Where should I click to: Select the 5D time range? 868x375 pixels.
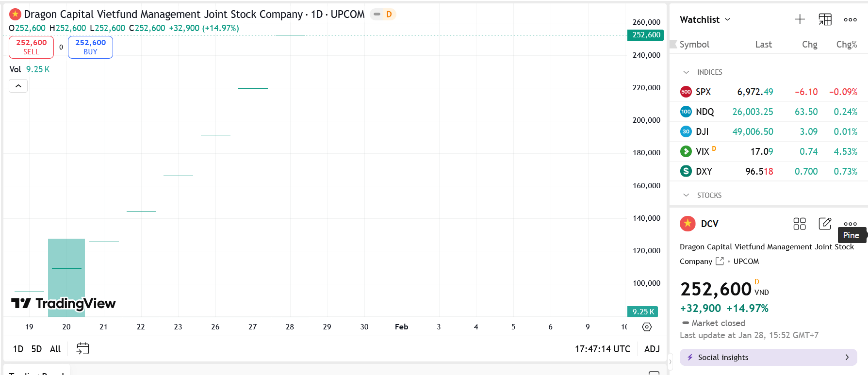point(36,349)
